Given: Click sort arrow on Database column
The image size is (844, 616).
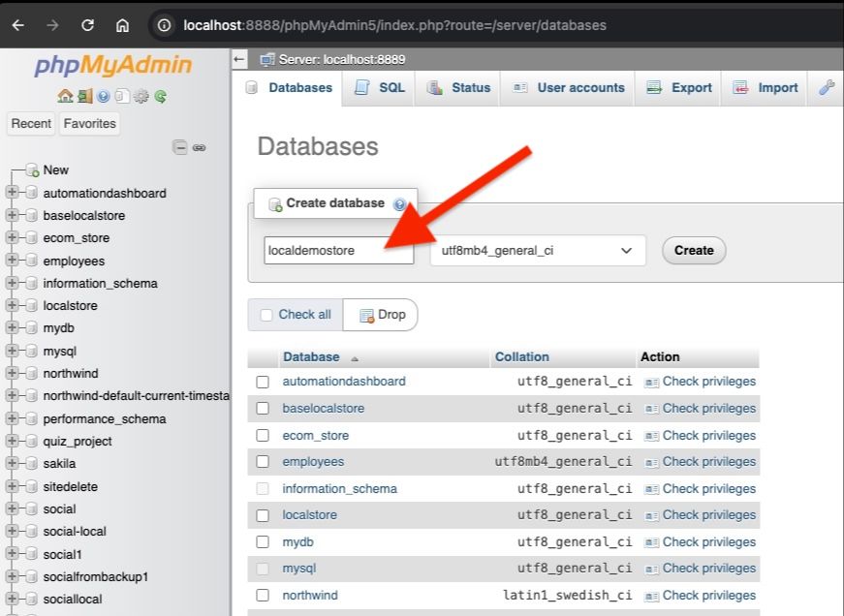Looking at the screenshot, I should coord(355,358).
